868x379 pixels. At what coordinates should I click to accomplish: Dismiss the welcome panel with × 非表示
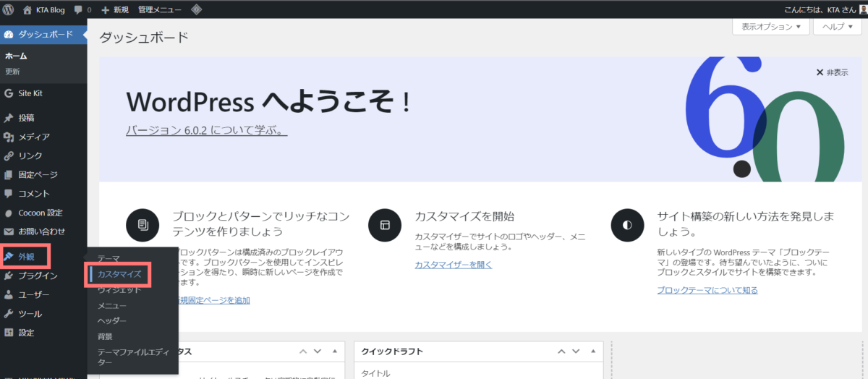[832, 72]
